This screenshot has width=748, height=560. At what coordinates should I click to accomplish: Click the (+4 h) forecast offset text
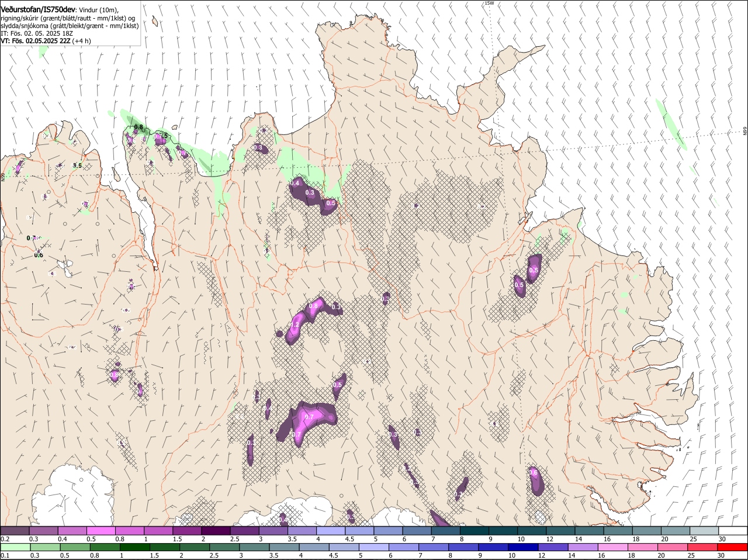82,42
